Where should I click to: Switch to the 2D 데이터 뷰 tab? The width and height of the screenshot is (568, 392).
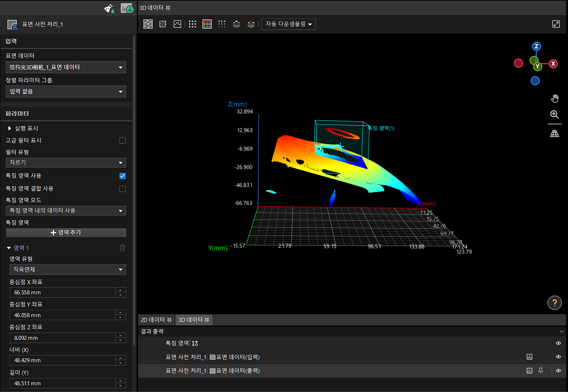(x=156, y=320)
